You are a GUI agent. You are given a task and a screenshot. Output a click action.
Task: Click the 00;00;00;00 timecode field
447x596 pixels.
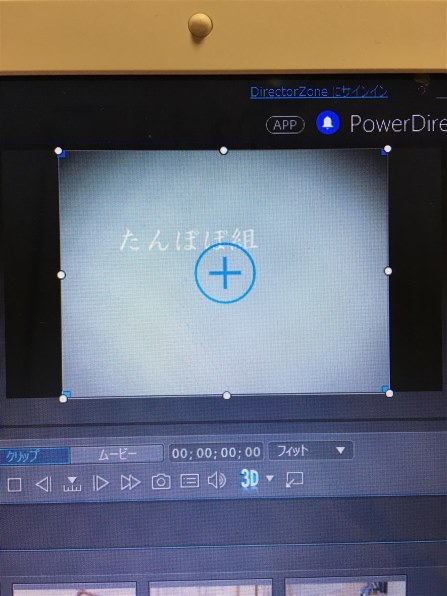[x=216, y=452]
